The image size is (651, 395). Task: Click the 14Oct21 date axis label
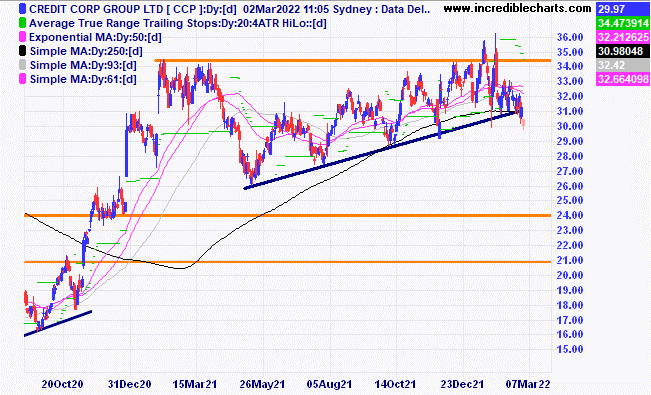395,384
